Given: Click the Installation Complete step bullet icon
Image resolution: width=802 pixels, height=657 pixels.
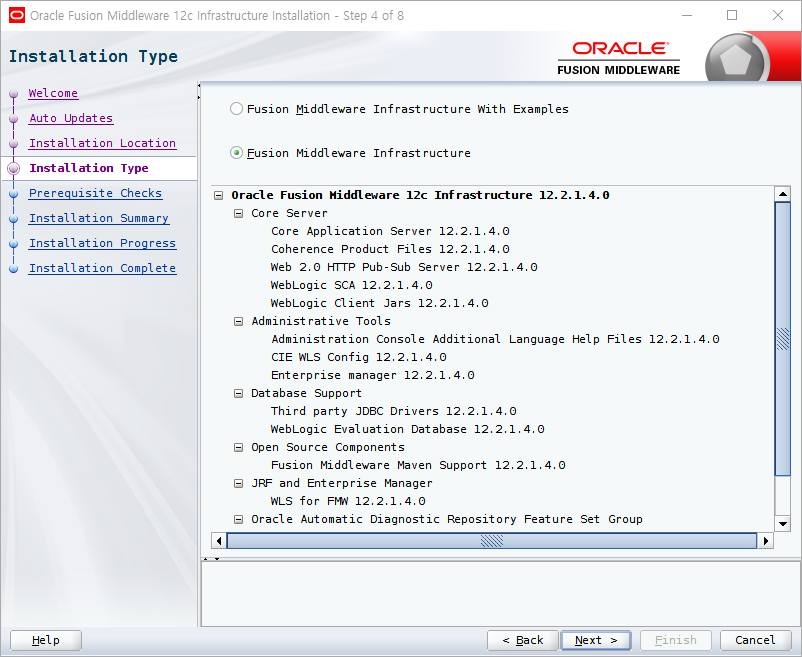Looking at the screenshot, I should click(x=14, y=269).
